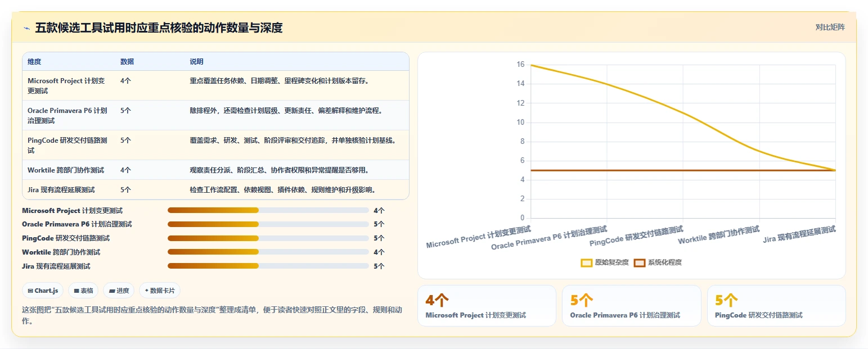868x349 pixels.
Task: Click Y-axis value 16 on chart
Action: click(x=520, y=65)
